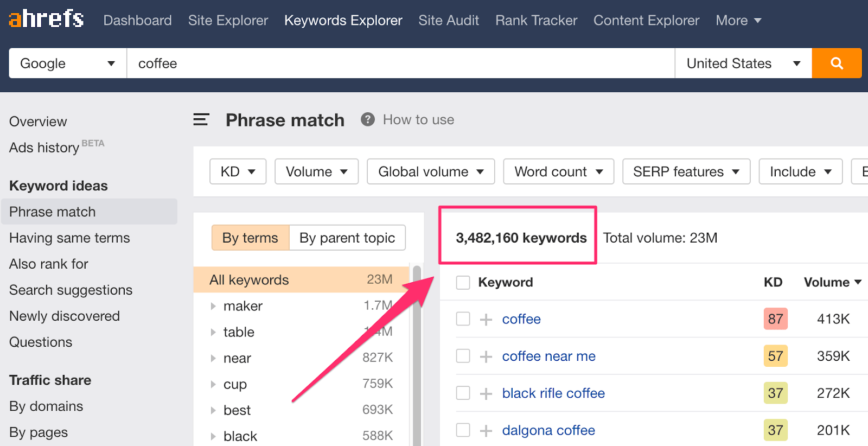Click plus icon beside dalgona coffee
This screenshot has width=868, height=446.
[486, 430]
